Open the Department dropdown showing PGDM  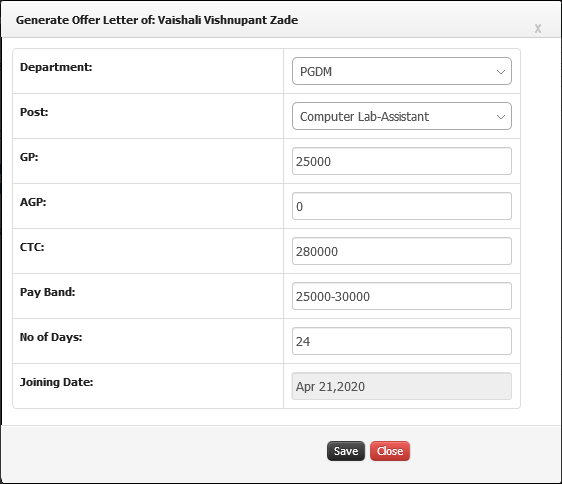click(402, 71)
